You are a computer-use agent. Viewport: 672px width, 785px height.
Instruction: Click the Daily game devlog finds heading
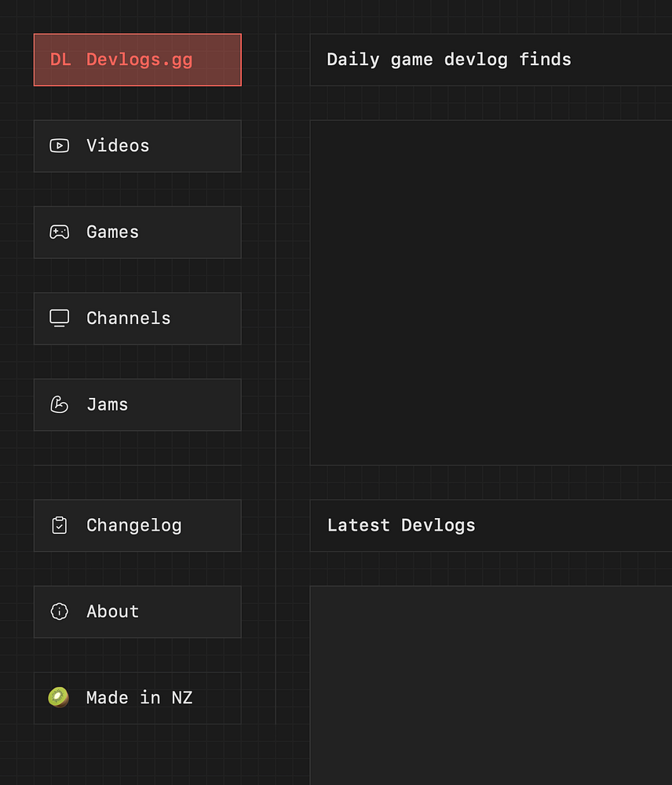tap(448, 60)
